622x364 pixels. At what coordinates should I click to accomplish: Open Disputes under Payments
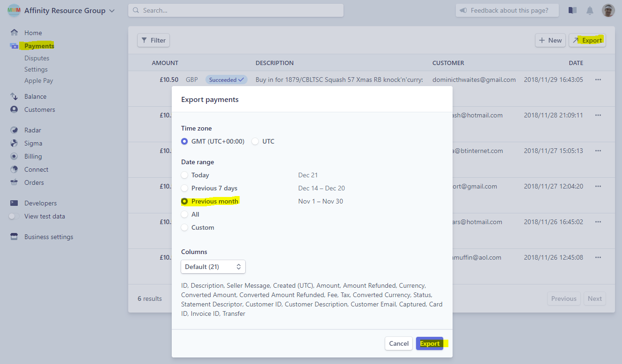click(x=37, y=58)
